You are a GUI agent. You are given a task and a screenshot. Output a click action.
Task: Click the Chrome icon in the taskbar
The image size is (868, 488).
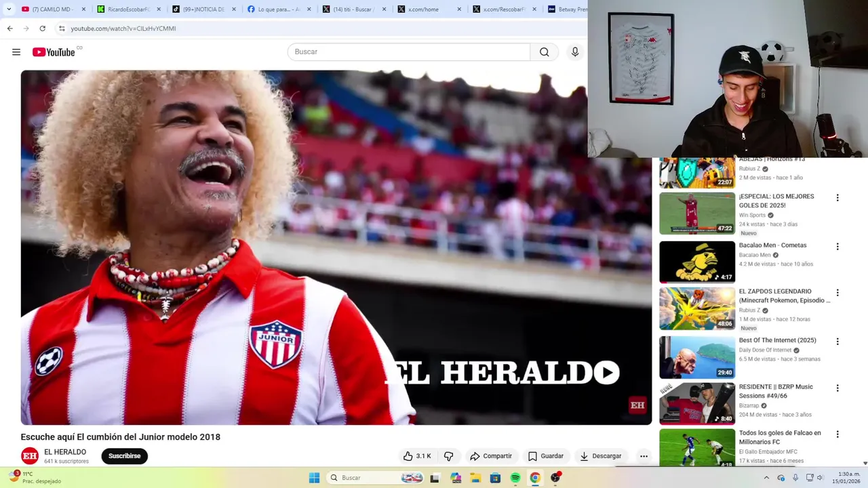535,478
